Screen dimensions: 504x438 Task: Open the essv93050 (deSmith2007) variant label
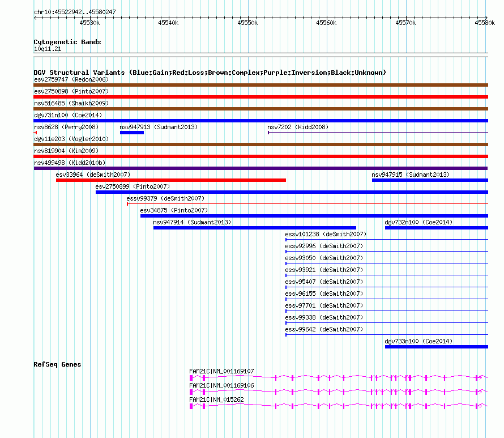(x=324, y=258)
